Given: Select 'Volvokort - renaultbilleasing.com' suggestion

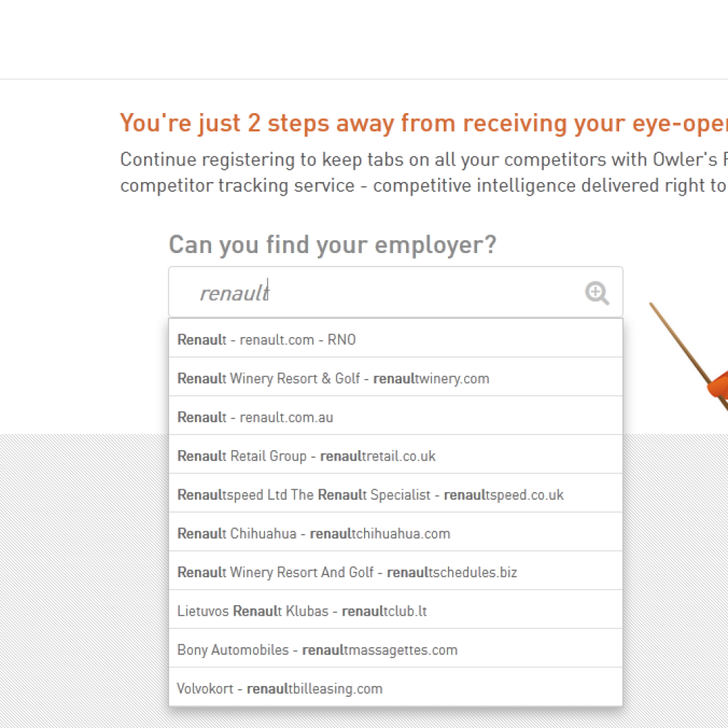Looking at the screenshot, I should (x=395, y=687).
